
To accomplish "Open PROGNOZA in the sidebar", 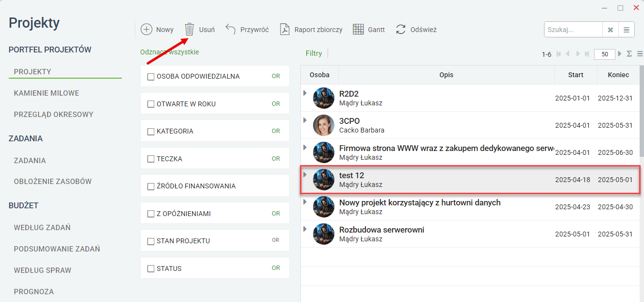I will (x=34, y=292).
